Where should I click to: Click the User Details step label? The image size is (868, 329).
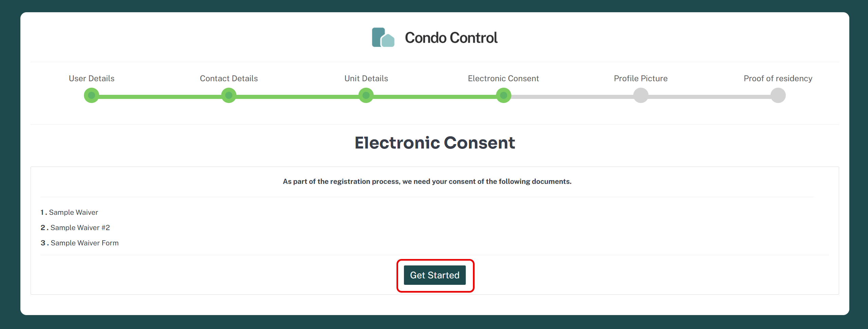pyautogui.click(x=92, y=79)
